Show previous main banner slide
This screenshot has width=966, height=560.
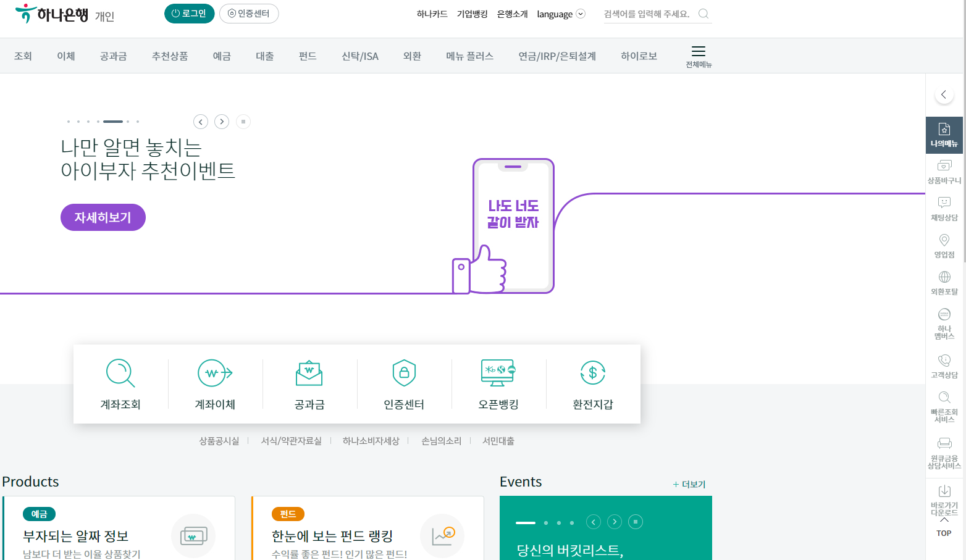pos(201,122)
